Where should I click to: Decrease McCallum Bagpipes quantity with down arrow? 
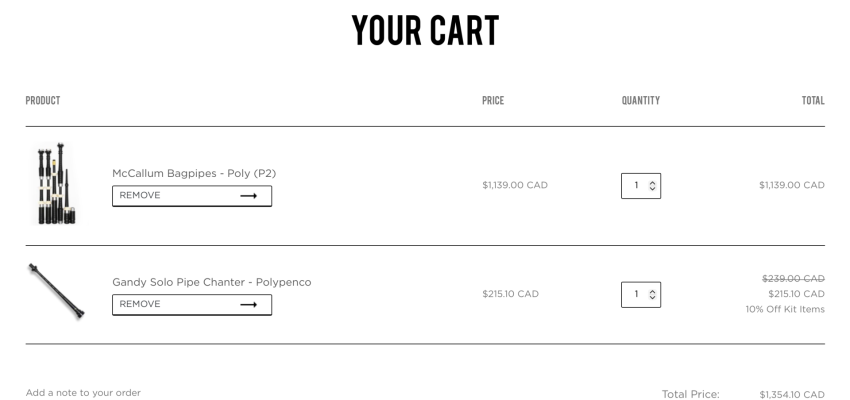(x=653, y=189)
